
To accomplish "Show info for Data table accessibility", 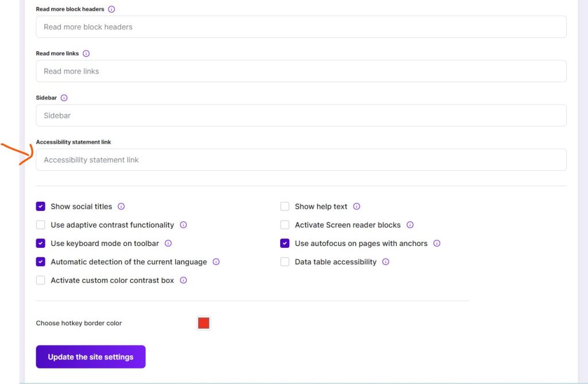I will tap(386, 262).
